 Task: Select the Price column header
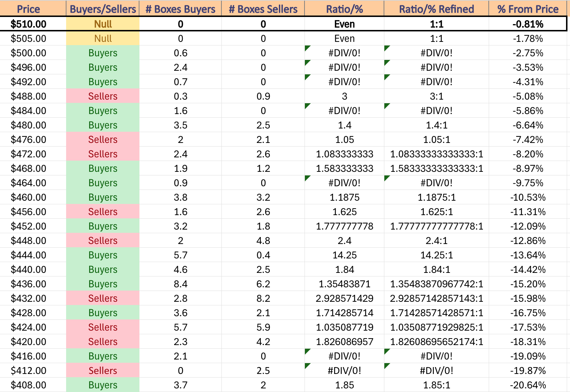(x=33, y=8)
